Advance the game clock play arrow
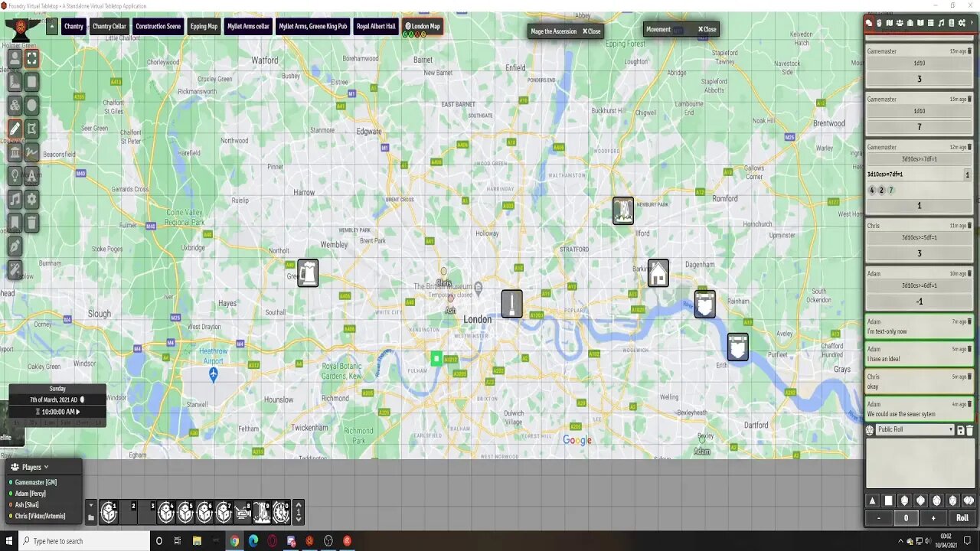 78,412
